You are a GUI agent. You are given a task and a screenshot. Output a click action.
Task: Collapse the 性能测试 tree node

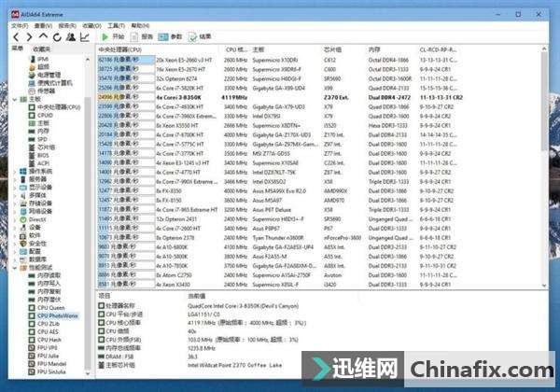tap(15, 268)
